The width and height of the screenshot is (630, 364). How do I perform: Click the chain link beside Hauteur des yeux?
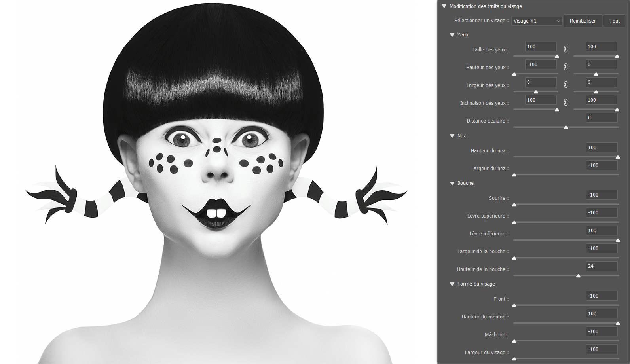tap(566, 67)
